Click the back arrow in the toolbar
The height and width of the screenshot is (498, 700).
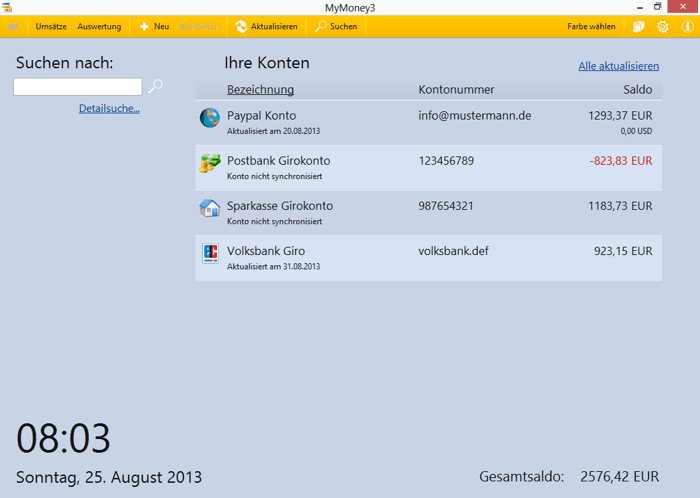coord(14,26)
